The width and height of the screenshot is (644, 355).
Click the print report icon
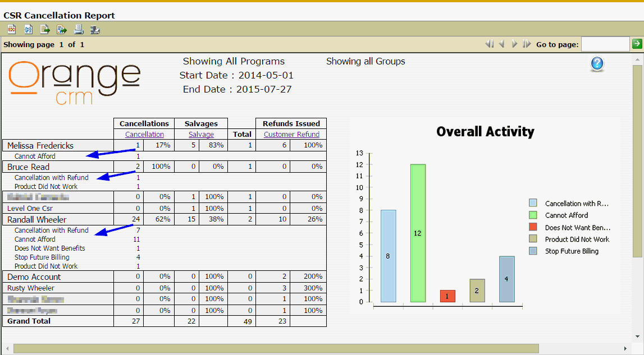[x=79, y=30]
